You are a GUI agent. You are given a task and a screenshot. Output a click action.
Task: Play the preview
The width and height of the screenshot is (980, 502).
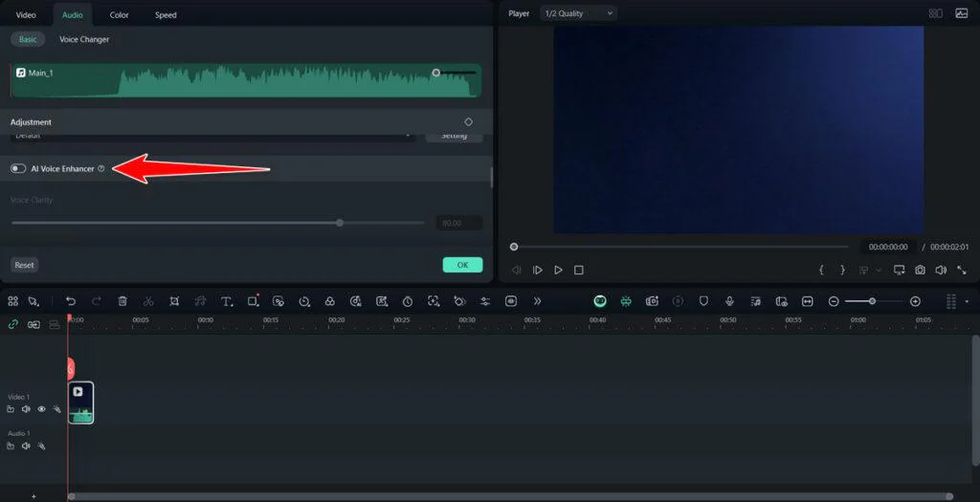pyautogui.click(x=558, y=270)
